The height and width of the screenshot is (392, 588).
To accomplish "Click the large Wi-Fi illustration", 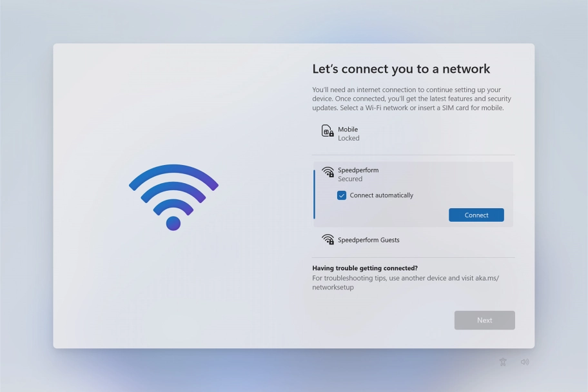I will pyautogui.click(x=173, y=197).
